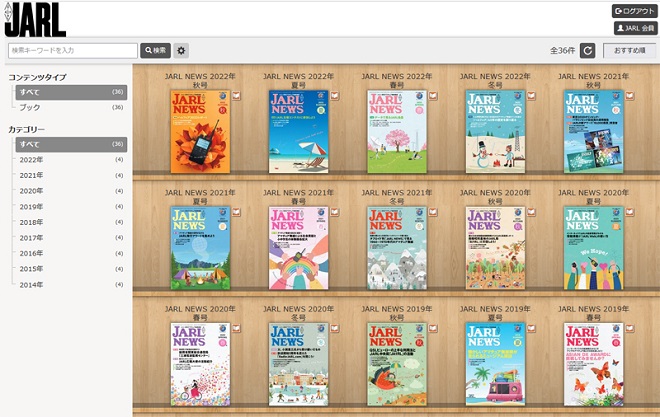Open JARL NEWS 2020年 夏号 cover
Viewport: 660px width, 417px height.
593,248
